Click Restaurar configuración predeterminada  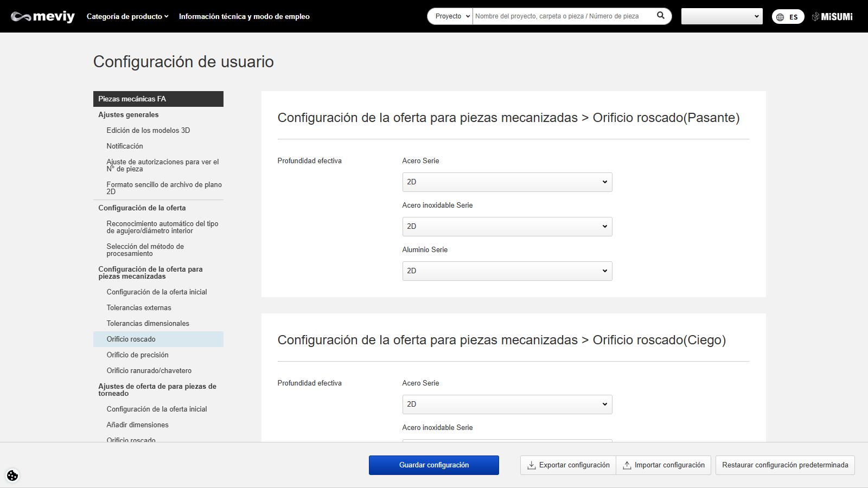784,465
